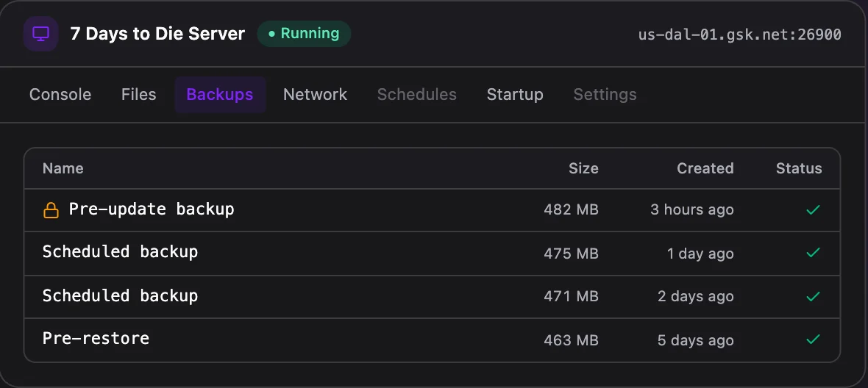Go to the Network tab

coord(315,95)
